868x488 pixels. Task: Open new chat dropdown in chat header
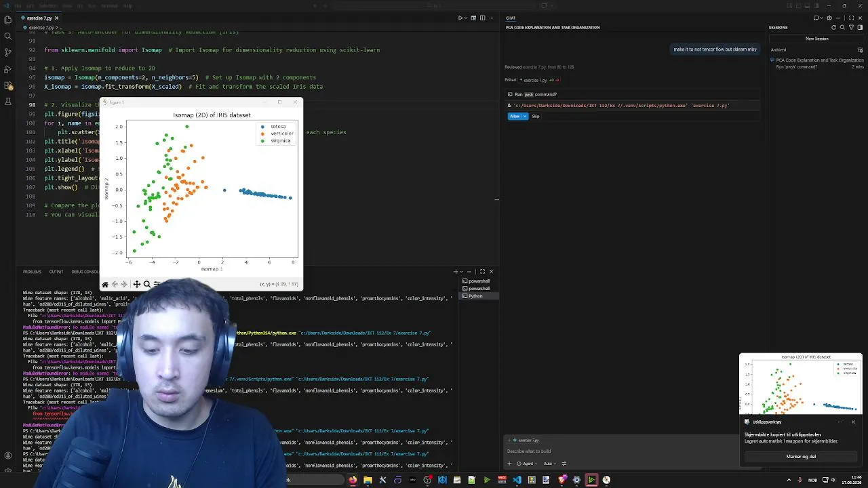(821, 18)
